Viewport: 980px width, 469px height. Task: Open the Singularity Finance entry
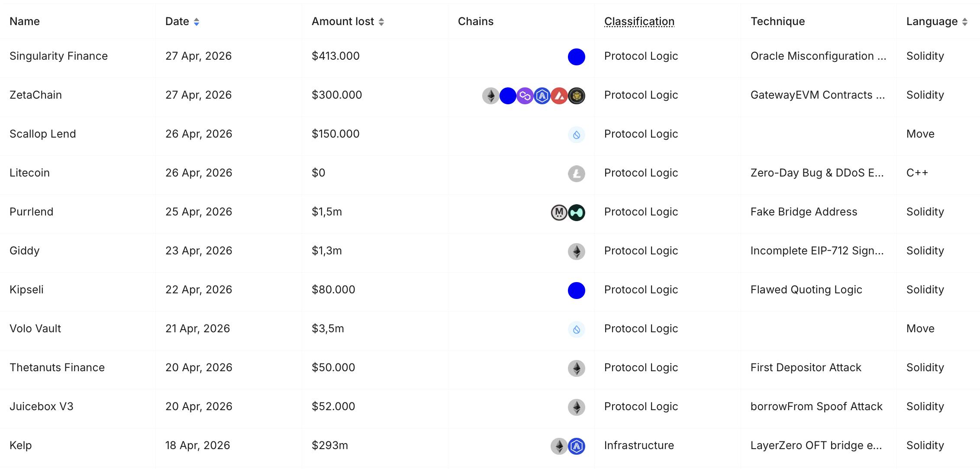coord(58,56)
